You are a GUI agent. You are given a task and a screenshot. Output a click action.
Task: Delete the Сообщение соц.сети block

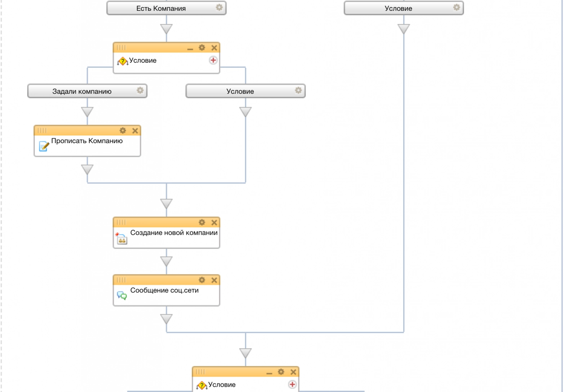(214, 280)
